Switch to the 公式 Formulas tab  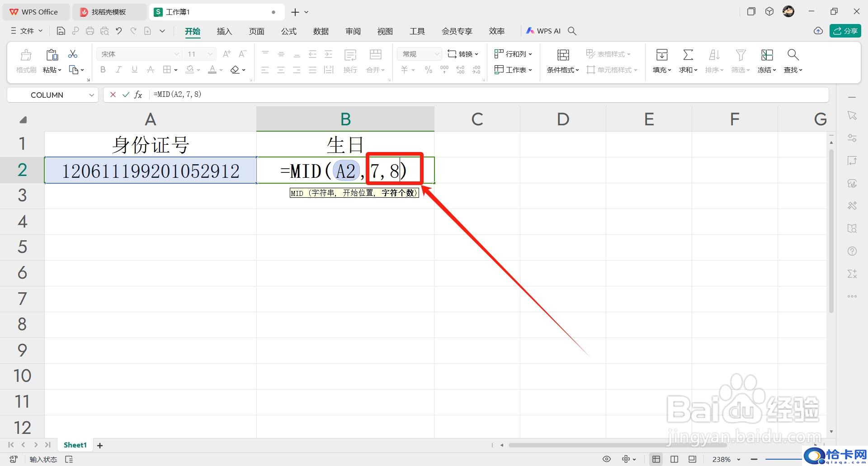(x=288, y=31)
